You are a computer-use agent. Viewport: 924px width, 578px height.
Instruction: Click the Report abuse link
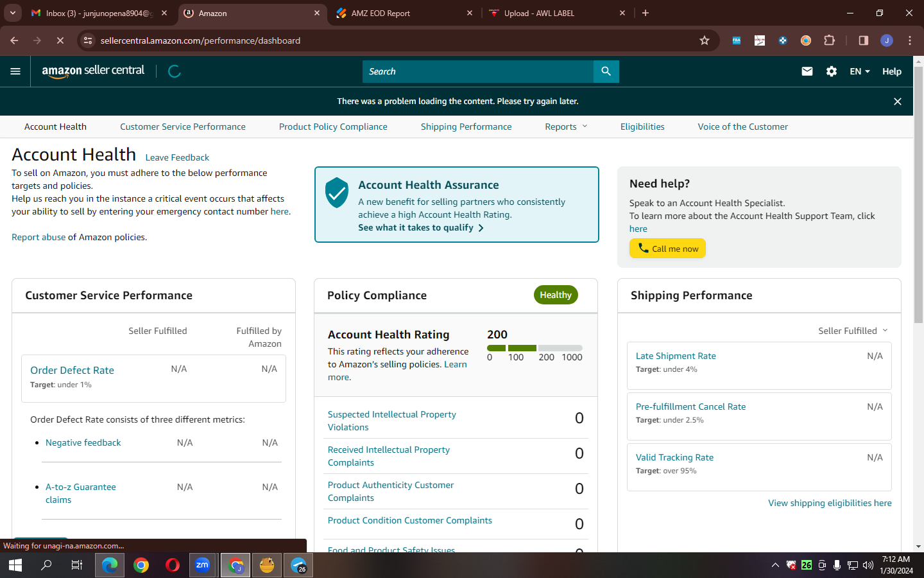38,237
